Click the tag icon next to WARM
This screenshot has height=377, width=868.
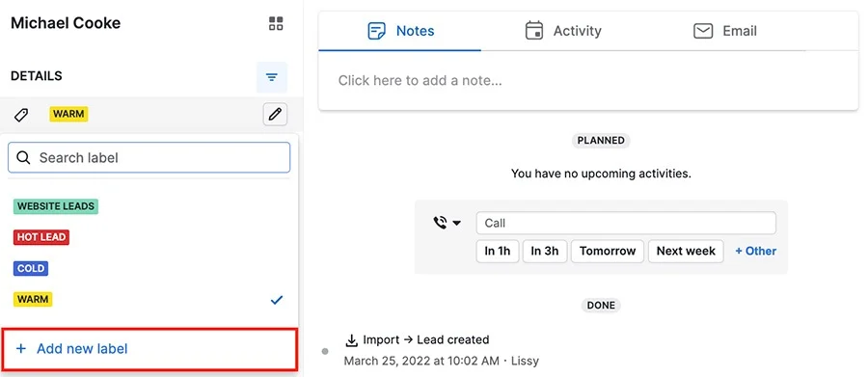21,115
